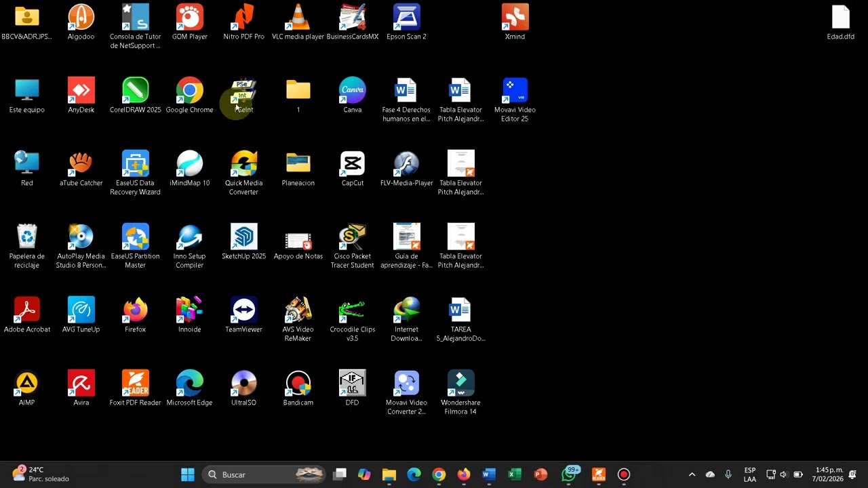Click the UltraISO disc icon
Viewport: 868px width, 488px height.
click(243, 383)
